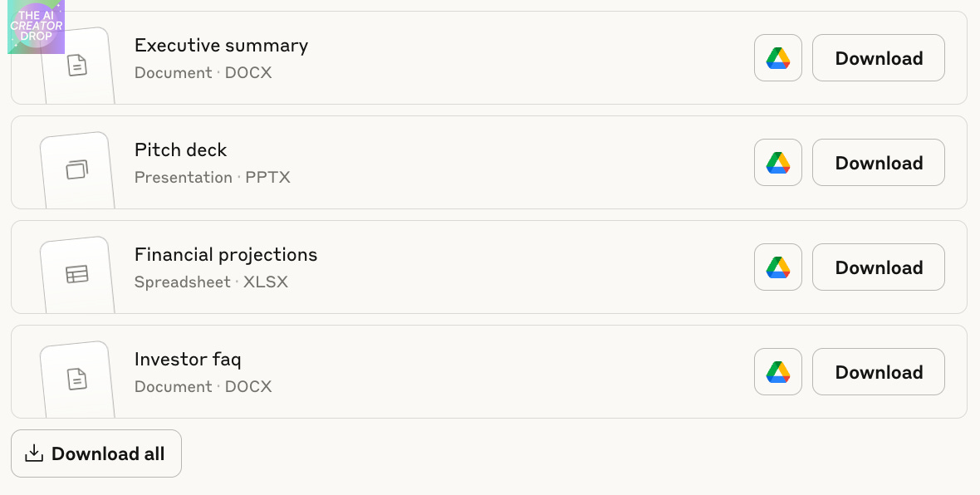
Task: Click Download all
Action: click(x=96, y=453)
